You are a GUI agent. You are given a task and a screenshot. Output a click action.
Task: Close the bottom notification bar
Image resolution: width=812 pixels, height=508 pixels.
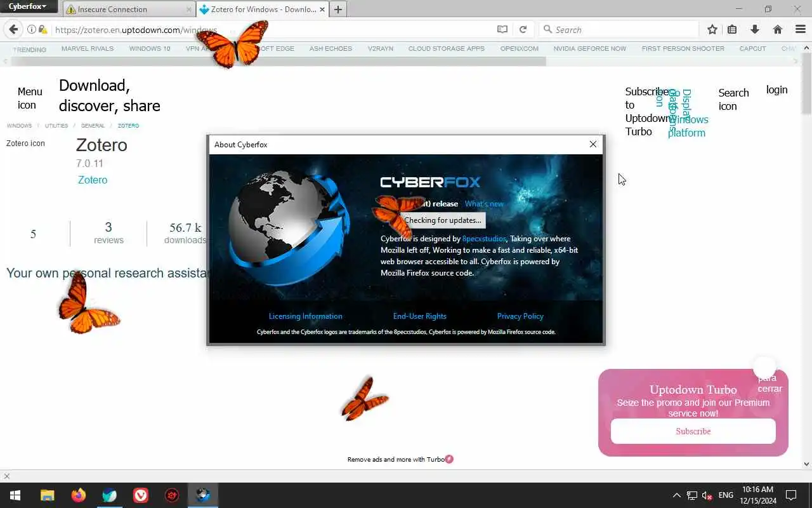tap(7, 476)
